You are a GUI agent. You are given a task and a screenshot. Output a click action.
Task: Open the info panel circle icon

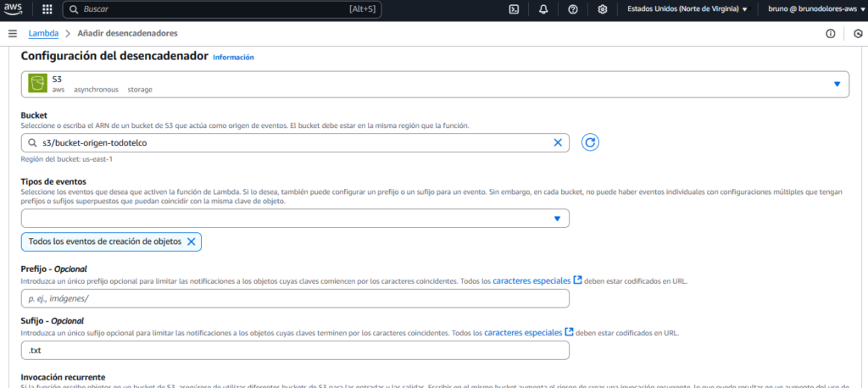tap(831, 34)
